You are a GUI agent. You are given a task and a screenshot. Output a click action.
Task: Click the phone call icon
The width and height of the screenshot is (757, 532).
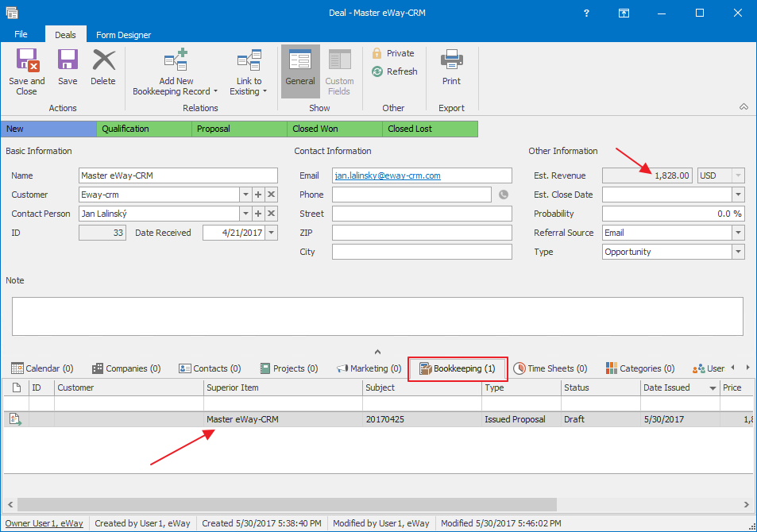[503, 195]
